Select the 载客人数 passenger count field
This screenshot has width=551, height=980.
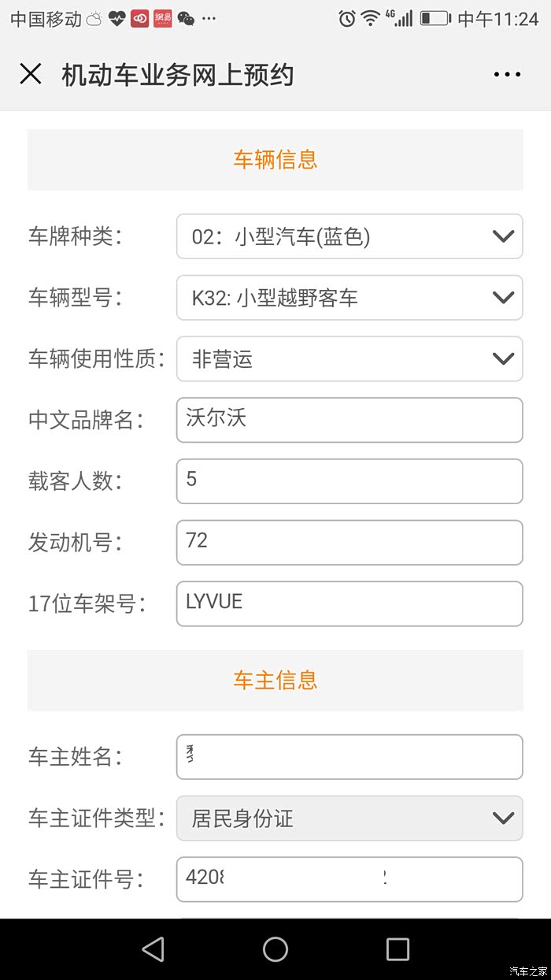[x=349, y=481]
